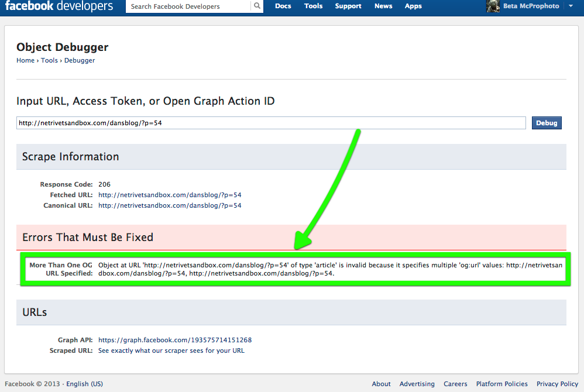Click the Debug button
Viewport: 584px width, 392px height.
(x=547, y=123)
